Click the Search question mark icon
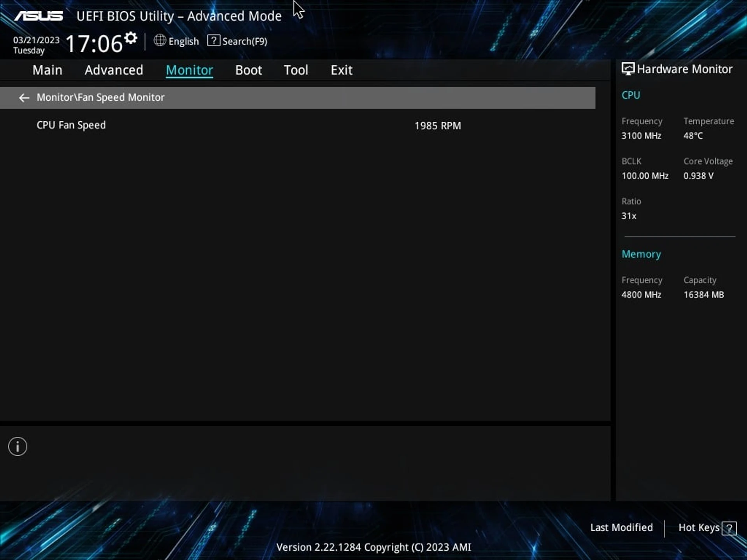The image size is (747, 560). [x=214, y=40]
